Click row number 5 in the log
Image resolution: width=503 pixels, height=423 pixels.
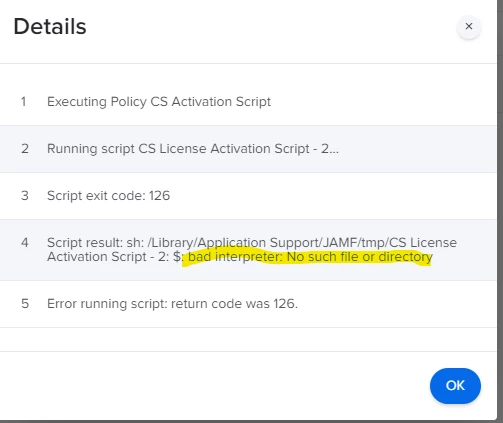pyautogui.click(x=25, y=304)
